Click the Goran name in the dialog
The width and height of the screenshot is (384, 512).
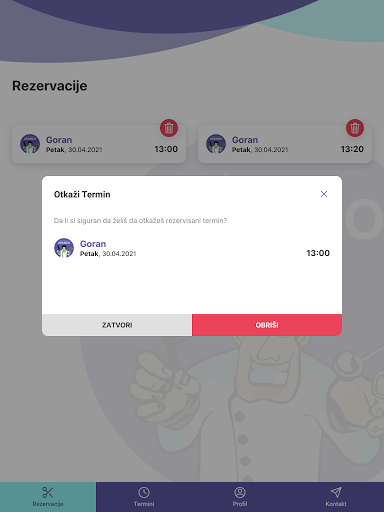pyautogui.click(x=93, y=244)
